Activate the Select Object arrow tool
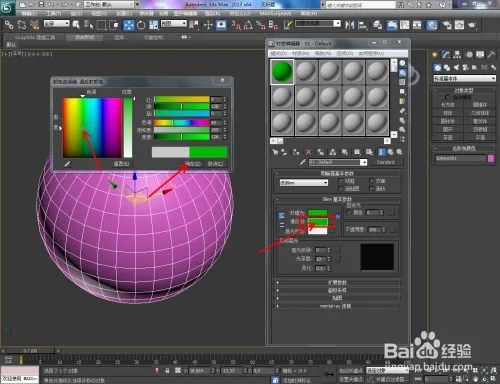 (76, 25)
